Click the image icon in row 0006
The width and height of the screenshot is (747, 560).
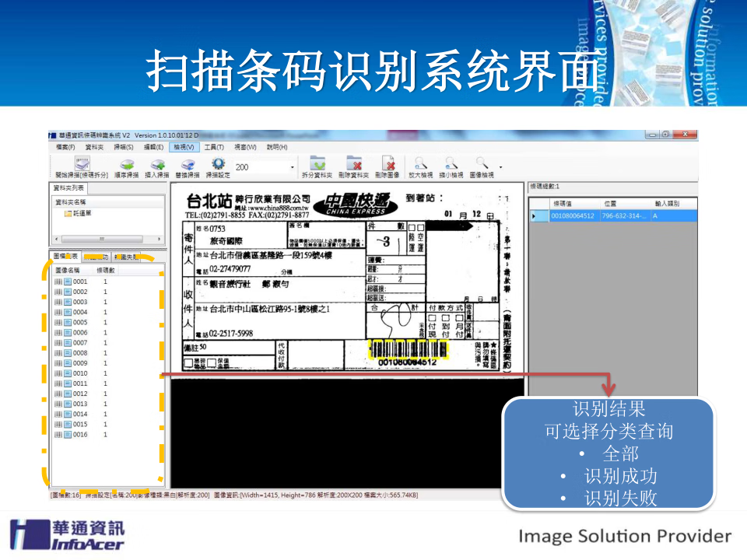(x=68, y=333)
